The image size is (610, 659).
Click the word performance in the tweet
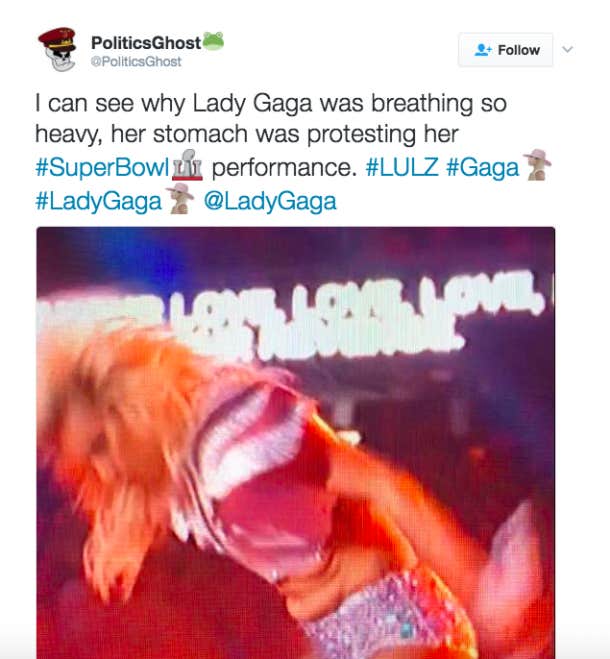[281, 168]
